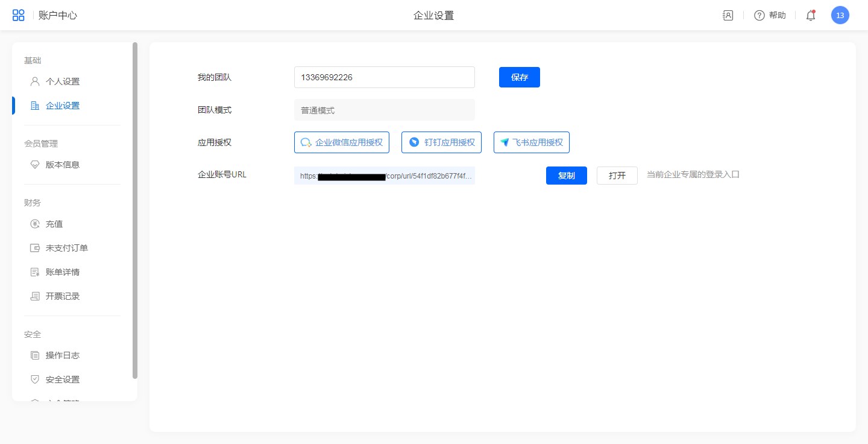
Task: Click the 安全设置 shield icon
Action: click(x=35, y=379)
